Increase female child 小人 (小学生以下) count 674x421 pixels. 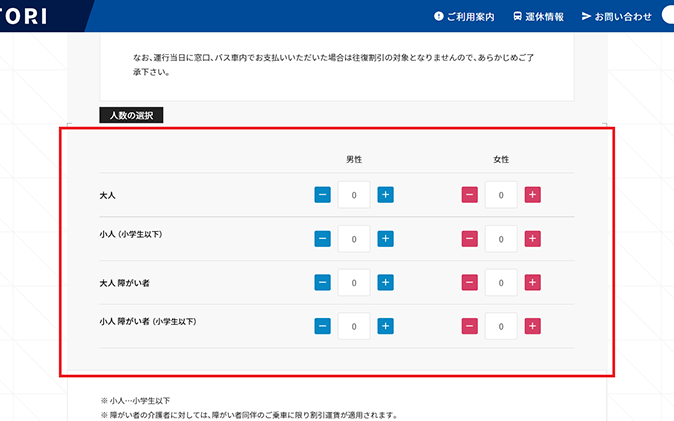pyautogui.click(x=533, y=239)
